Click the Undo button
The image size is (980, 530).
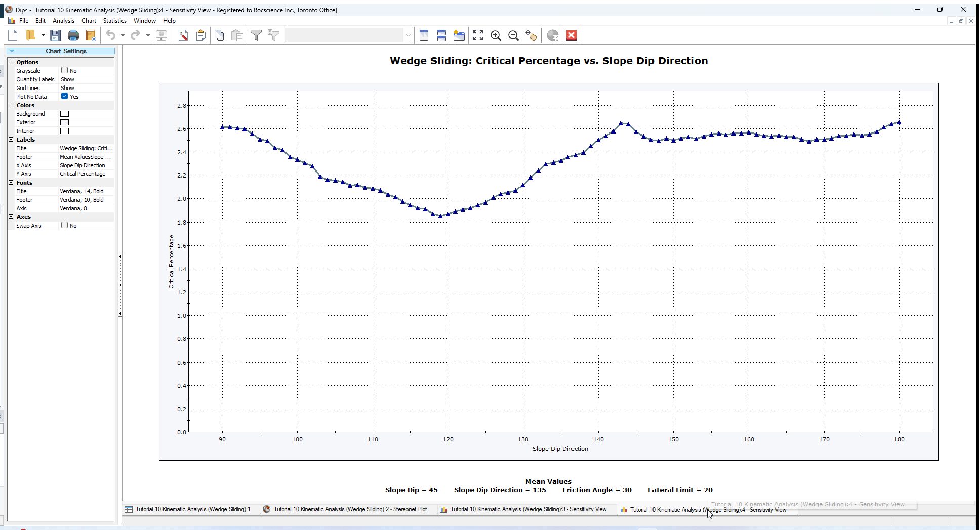(110, 35)
